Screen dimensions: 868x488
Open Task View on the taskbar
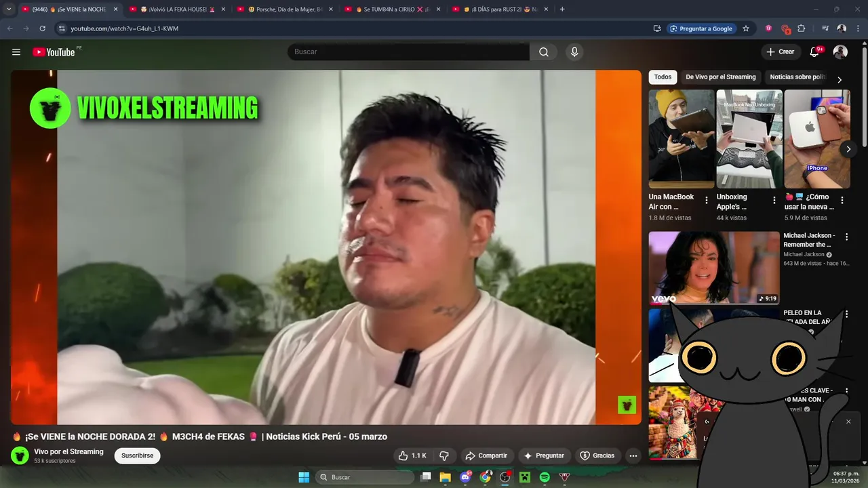426,477
